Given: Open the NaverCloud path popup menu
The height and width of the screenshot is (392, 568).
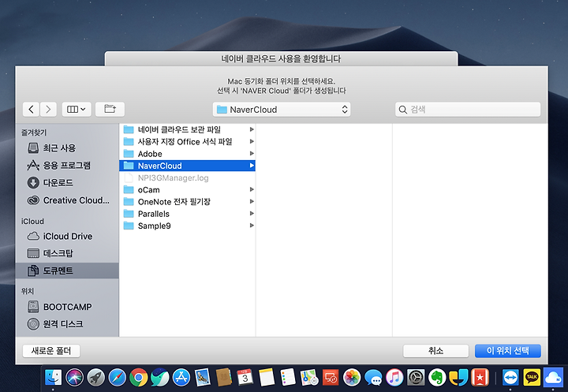Looking at the screenshot, I should tap(282, 110).
